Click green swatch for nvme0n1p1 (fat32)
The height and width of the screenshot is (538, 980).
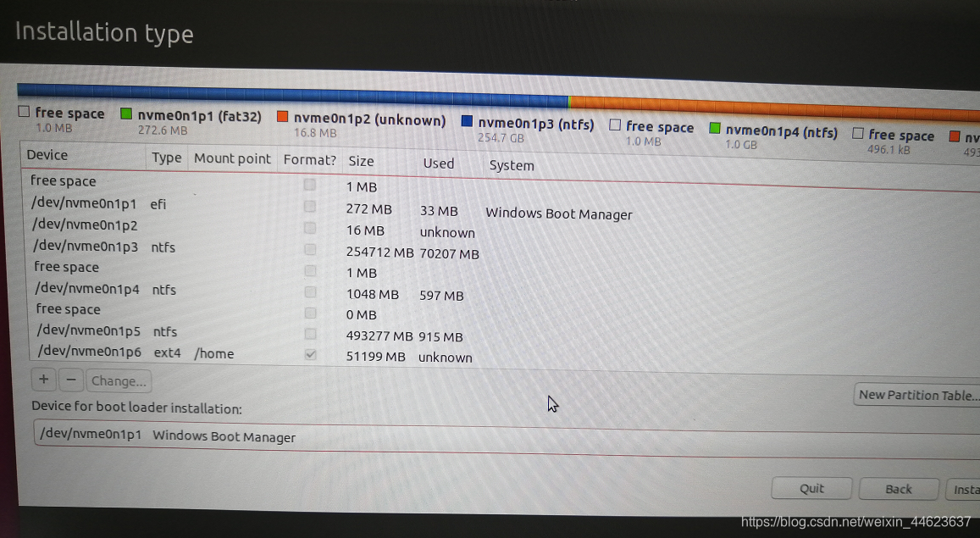125,114
